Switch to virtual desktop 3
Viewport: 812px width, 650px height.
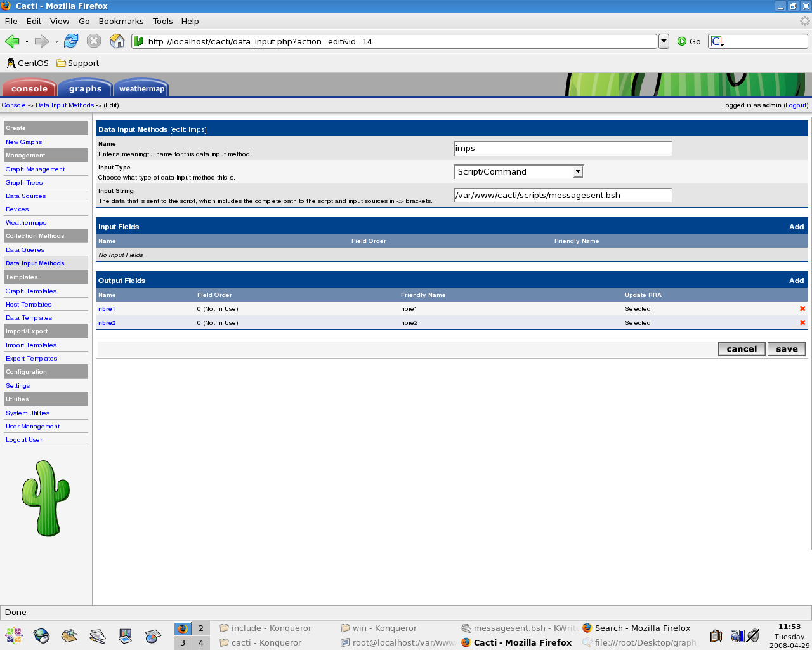coord(183,642)
